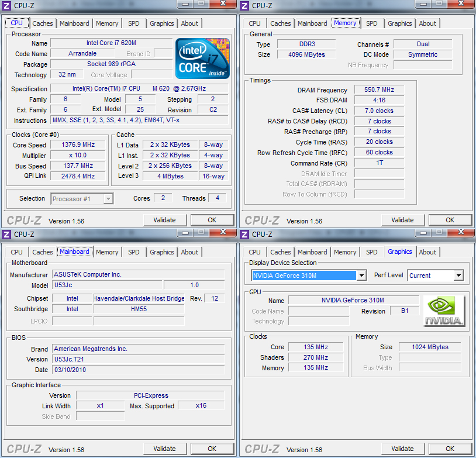Open Memory tab in the Mainboard window
Screen dimensions: 476x458
pos(107,252)
